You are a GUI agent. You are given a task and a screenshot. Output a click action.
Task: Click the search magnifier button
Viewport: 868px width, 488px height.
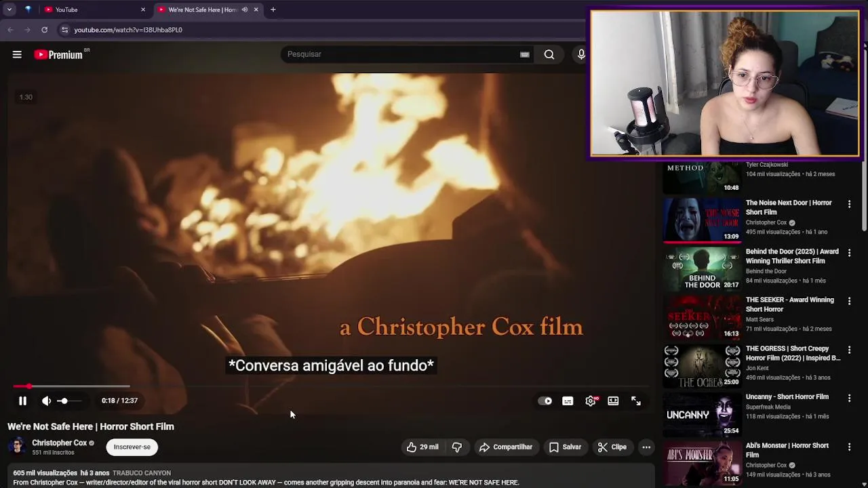tap(549, 54)
